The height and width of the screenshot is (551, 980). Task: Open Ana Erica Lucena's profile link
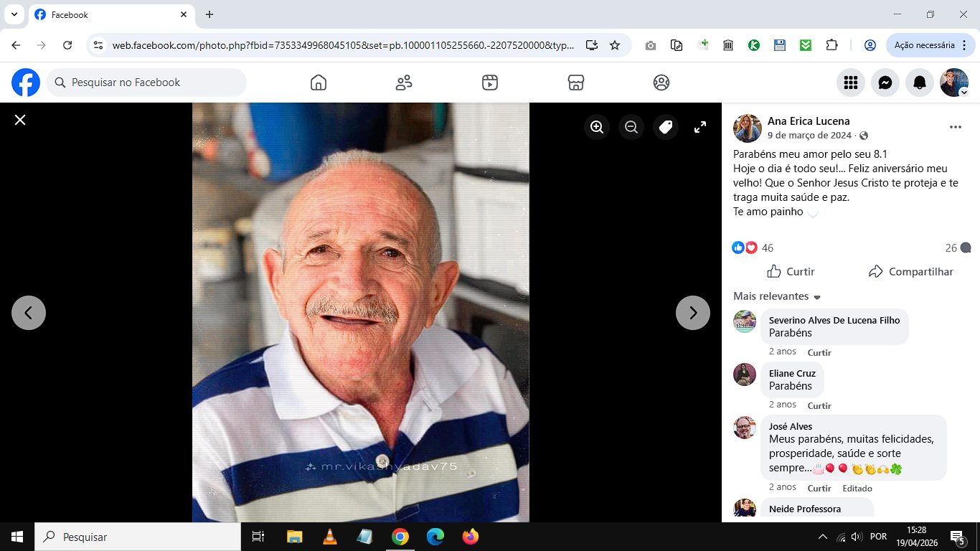tap(808, 121)
